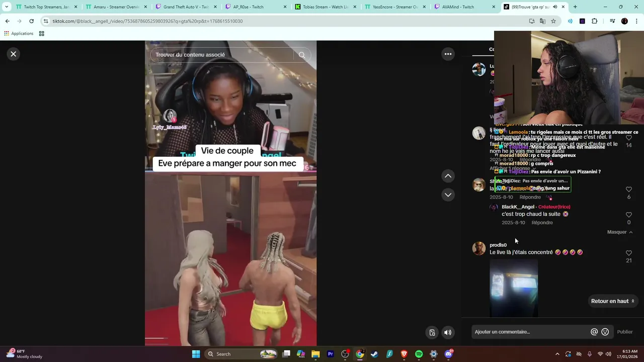This screenshot has width=644, height=362.
Task: Mute the TikTok tab via speaker icon
Action: tap(555, 7)
